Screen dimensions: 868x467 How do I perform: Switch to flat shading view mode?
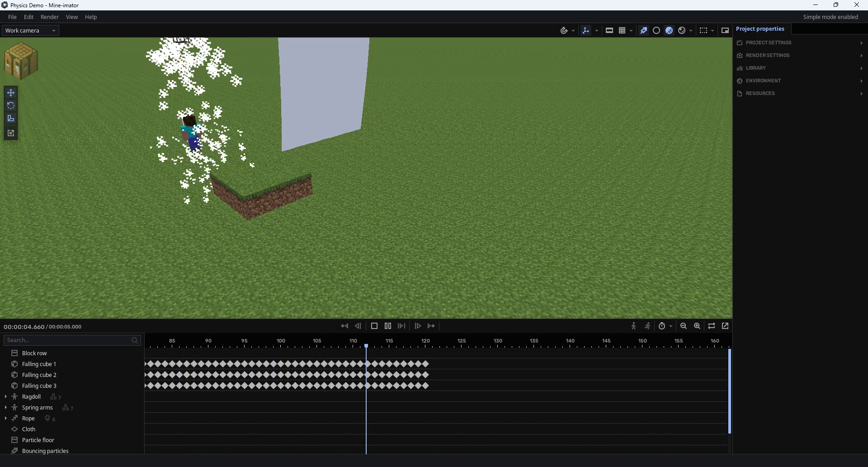tap(656, 30)
